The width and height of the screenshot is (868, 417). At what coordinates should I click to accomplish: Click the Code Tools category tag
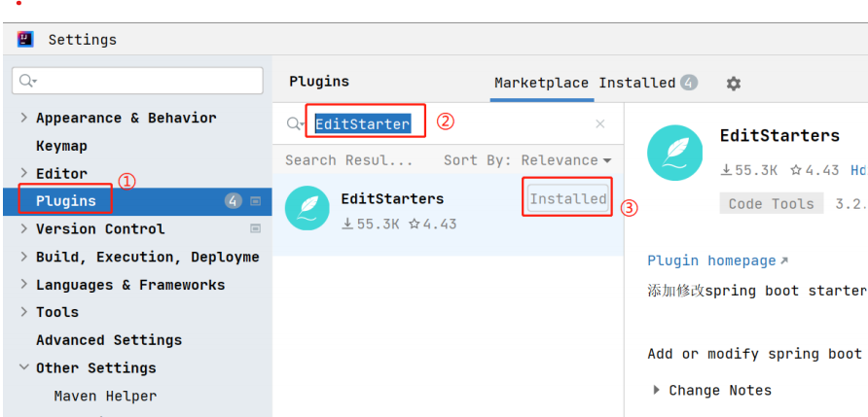[x=771, y=203]
